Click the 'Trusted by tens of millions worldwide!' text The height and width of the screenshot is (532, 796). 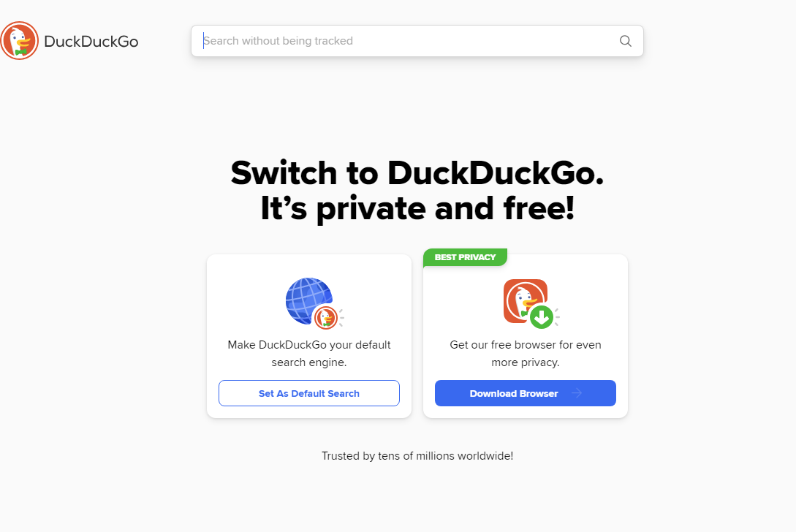click(417, 456)
